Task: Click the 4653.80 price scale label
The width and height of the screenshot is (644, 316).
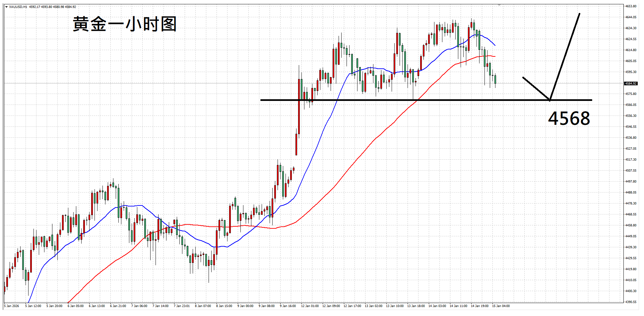Action: click(631, 6)
